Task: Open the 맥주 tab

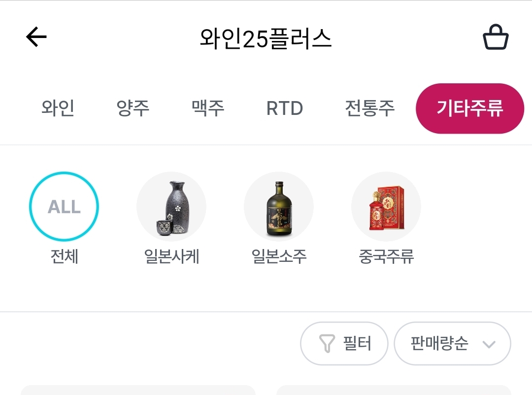Action: 208,108
